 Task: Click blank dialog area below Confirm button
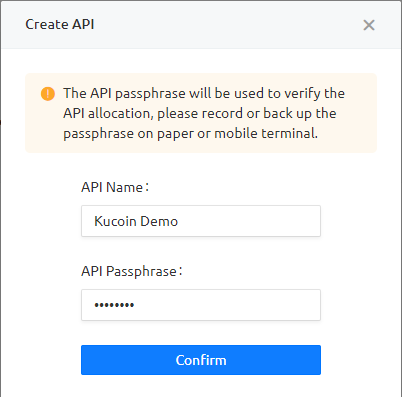point(201,386)
